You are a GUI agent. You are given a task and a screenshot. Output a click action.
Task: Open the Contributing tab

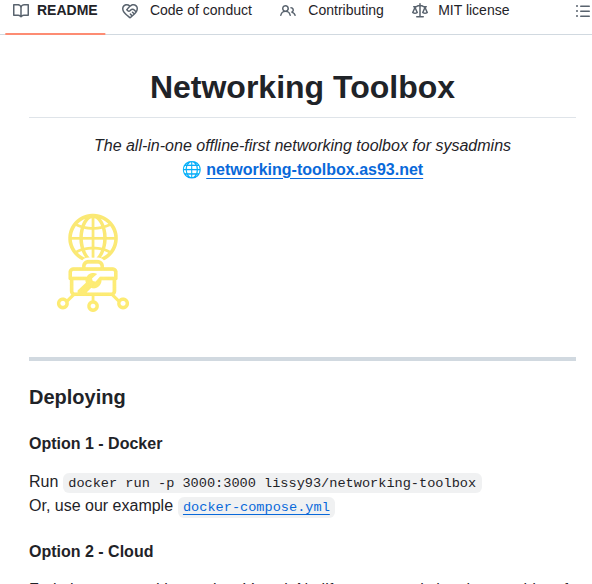331,11
